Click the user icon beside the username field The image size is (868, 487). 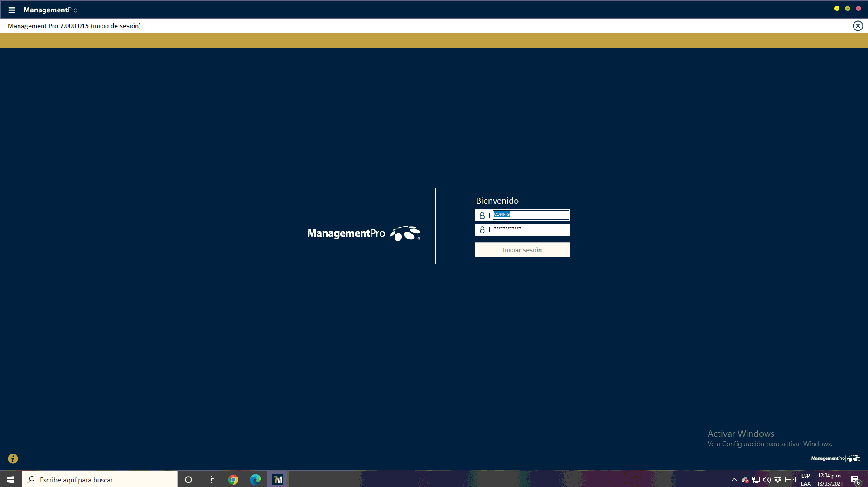pyautogui.click(x=482, y=215)
